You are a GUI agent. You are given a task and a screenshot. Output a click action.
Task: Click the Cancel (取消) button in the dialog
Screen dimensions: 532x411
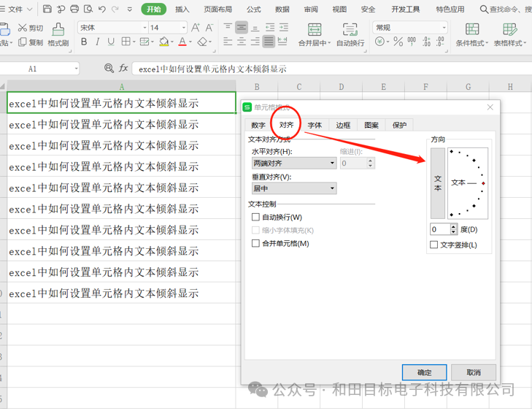474,372
